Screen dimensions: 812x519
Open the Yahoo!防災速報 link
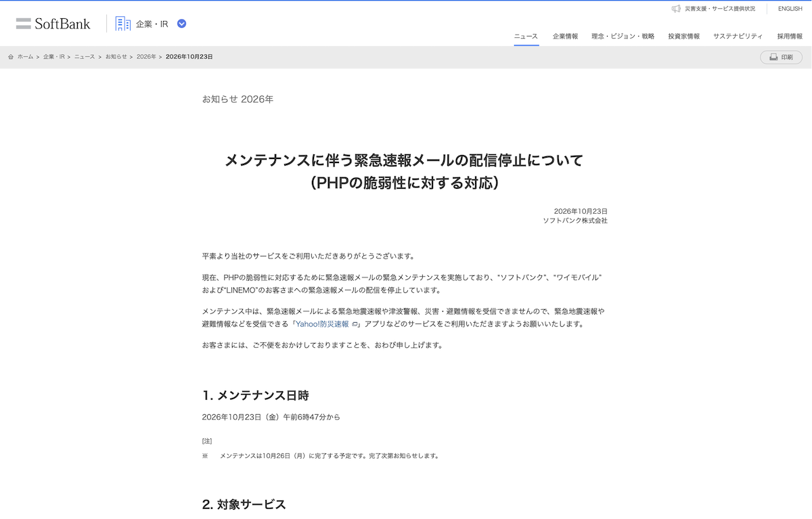click(322, 324)
